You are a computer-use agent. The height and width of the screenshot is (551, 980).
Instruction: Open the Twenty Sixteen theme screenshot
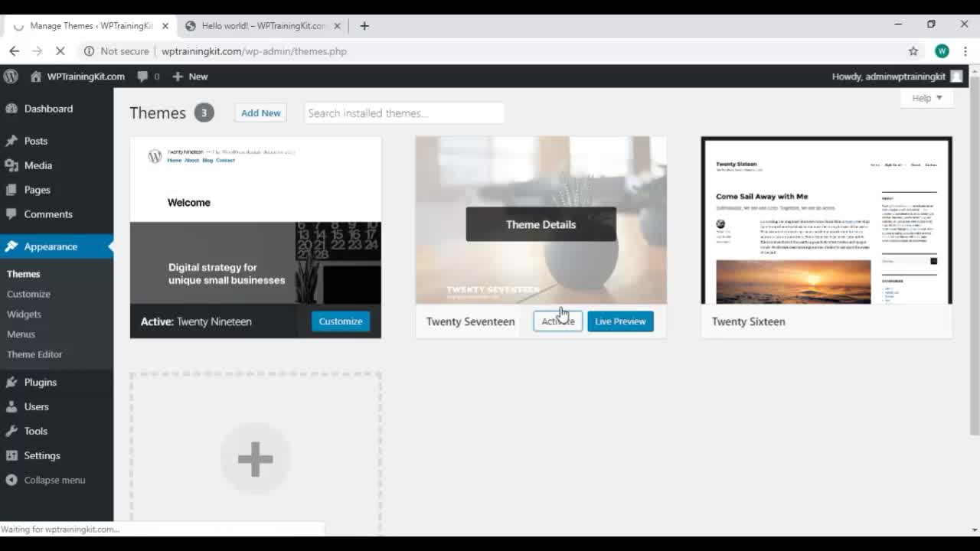[x=827, y=220]
